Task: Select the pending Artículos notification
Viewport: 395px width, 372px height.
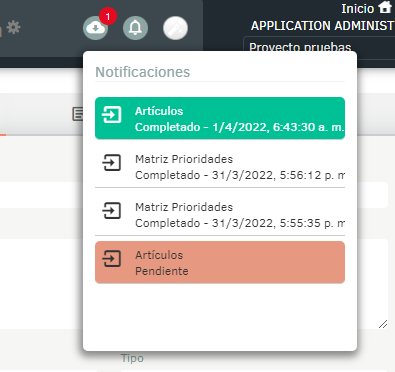Action: point(220,262)
